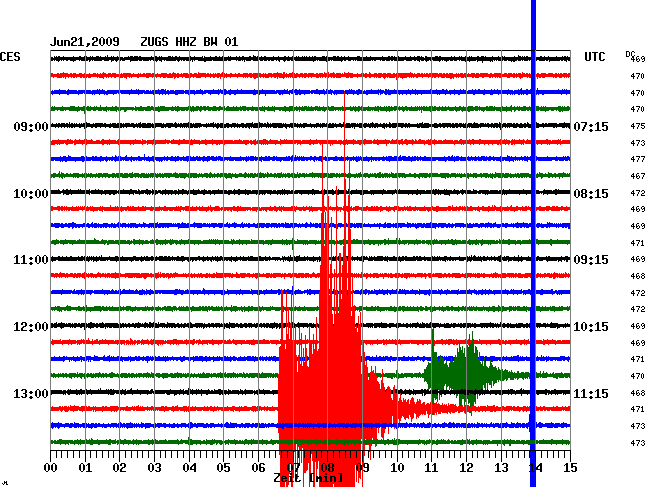Click minute tick label 06
This screenshot has height=494, width=650.
pyautogui.click(x=258, y=468)
